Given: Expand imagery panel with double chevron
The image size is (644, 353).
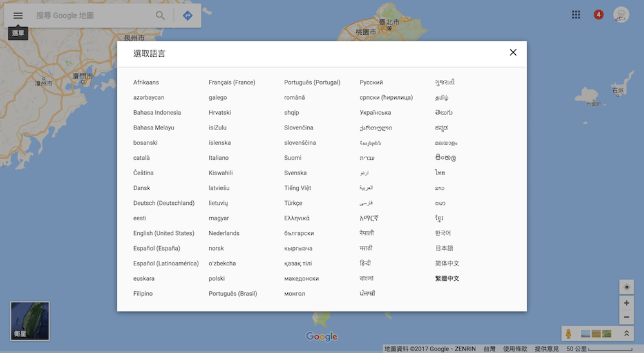Looking at the screenshot, I should tap(627, 334).
